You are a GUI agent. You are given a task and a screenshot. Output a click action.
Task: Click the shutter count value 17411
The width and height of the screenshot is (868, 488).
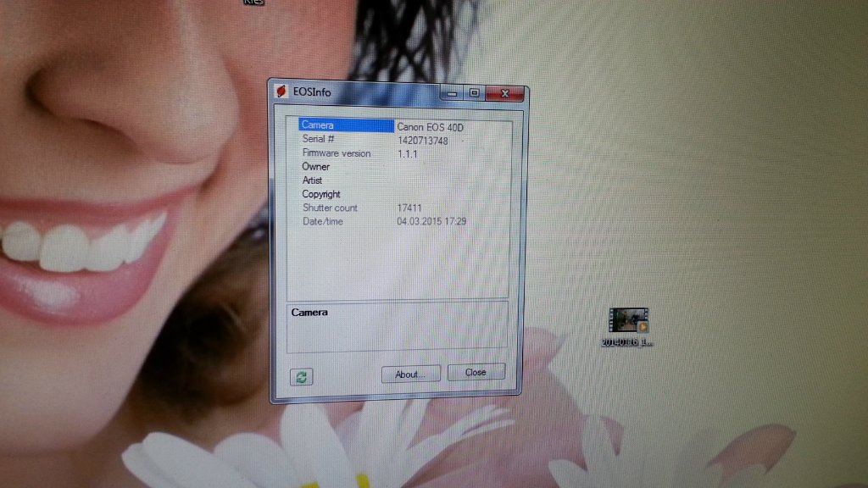coord(409,208)
